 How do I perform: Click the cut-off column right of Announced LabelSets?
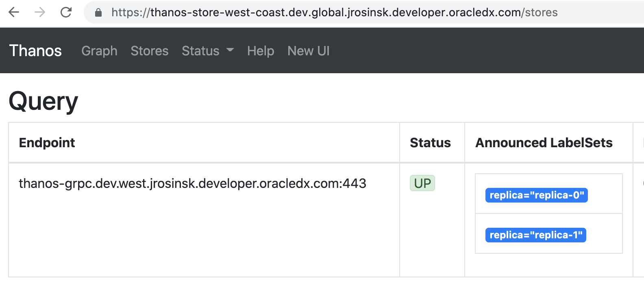point(639,143)
